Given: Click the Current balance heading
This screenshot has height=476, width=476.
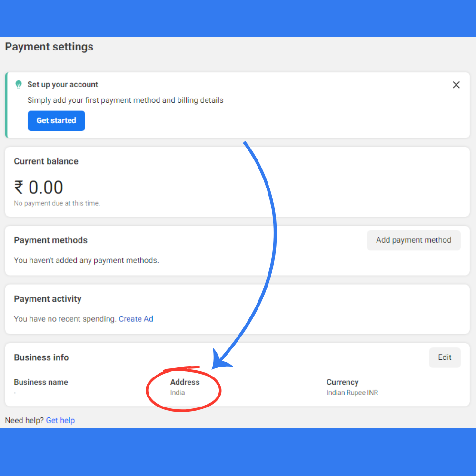Looking at the screenshot, I should pyautogui.click(x=46, y=161).
